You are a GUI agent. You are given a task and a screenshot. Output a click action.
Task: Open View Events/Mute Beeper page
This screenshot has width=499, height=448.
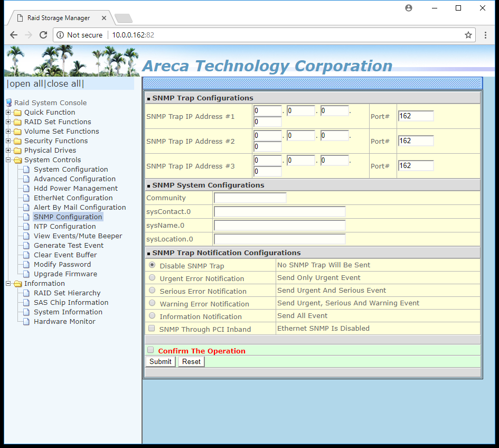78,236
